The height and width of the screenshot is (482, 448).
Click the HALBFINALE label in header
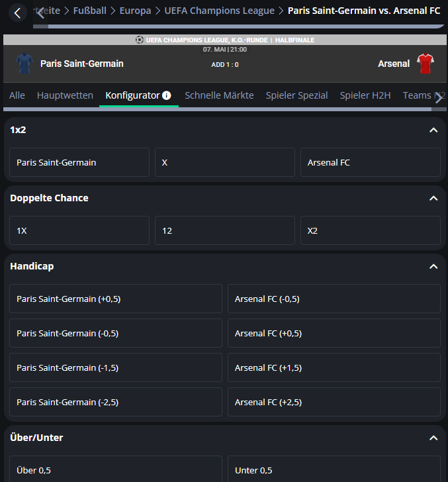(294, 40)
